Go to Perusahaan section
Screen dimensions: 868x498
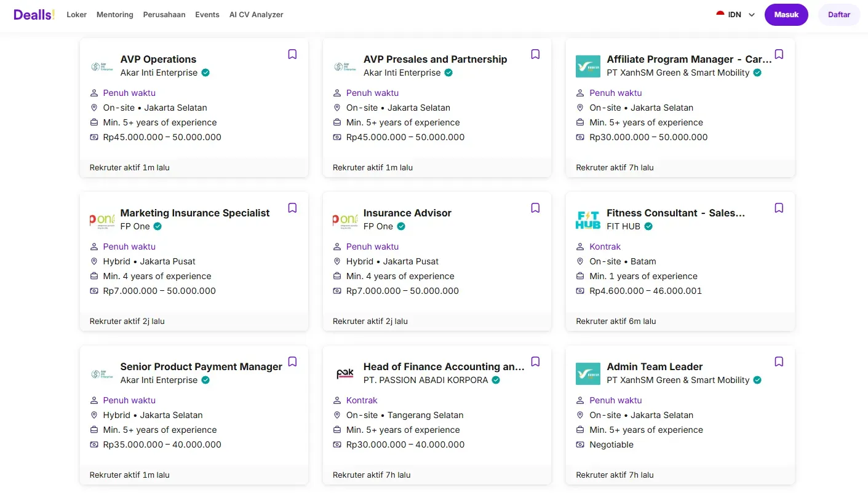tap(164, 15)
